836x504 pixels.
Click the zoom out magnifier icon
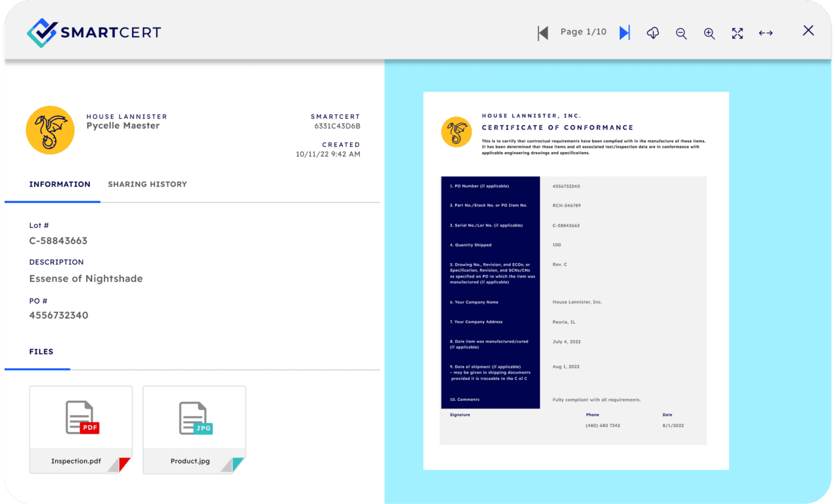681,33
